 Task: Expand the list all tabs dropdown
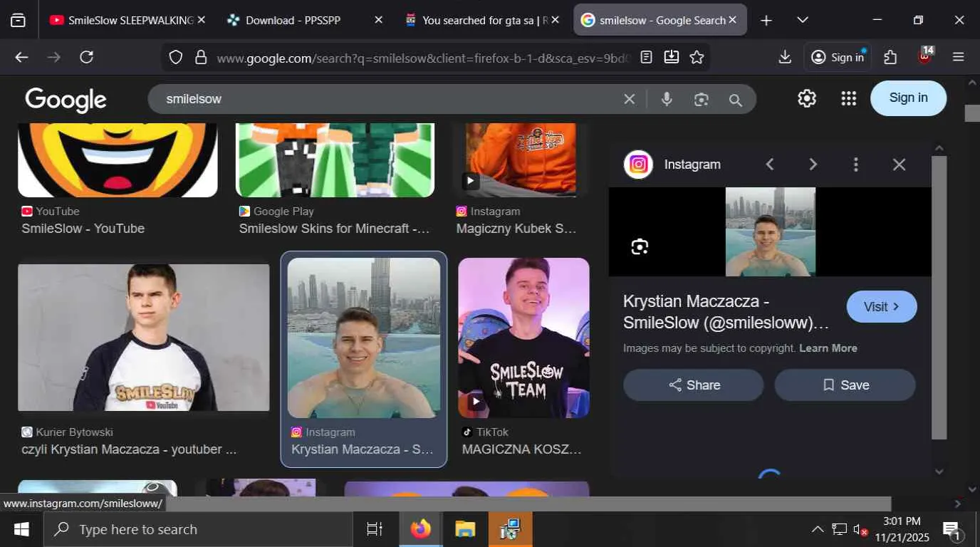(x=803, y=20)
